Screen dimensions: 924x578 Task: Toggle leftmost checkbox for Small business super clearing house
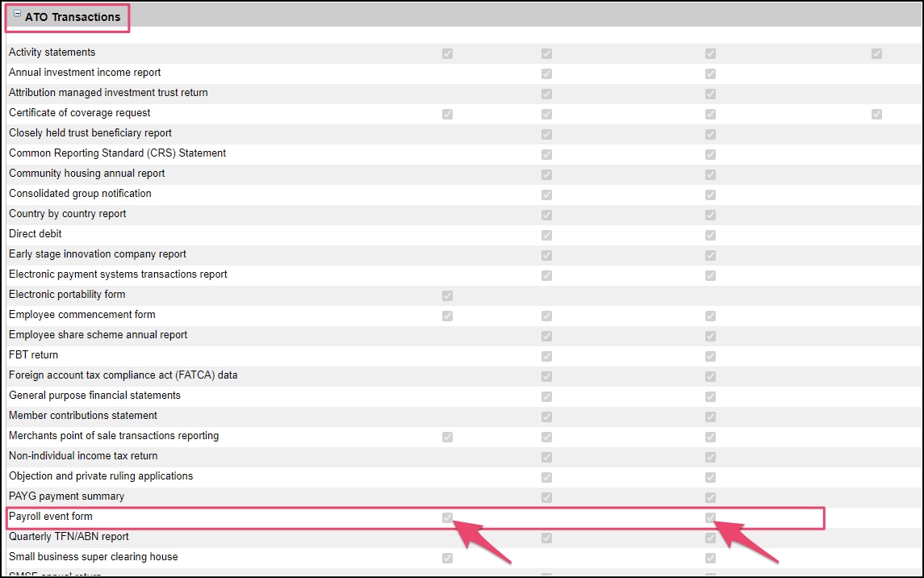(447, 558)
